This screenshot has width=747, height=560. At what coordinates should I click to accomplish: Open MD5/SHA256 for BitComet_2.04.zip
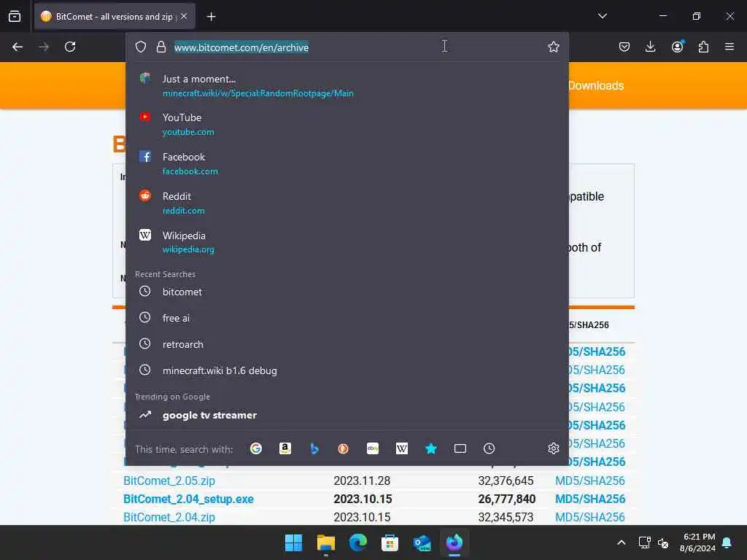[x=589, y=517]
